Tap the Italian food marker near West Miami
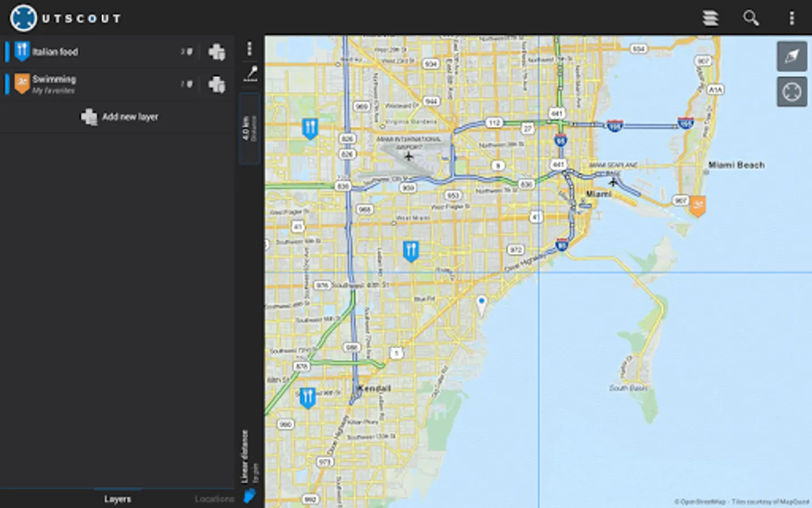This screenshot has width=812, height=508. tap(411, 251)
